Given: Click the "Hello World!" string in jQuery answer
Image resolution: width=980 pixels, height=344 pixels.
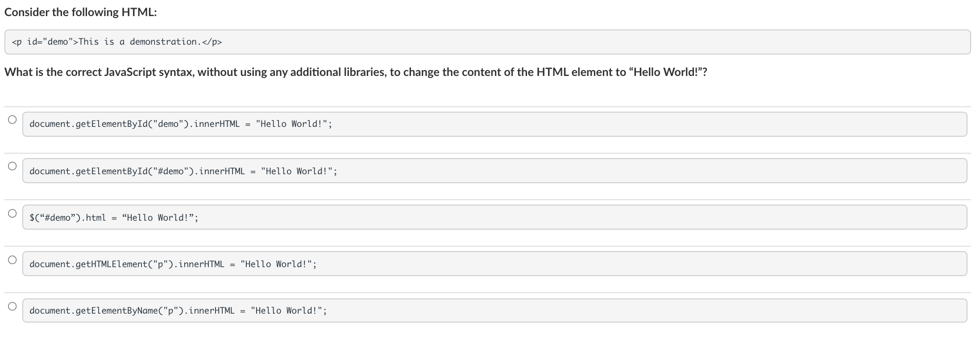Looking at the screenshot, I should pyautogui.click(x=158, y=218).
